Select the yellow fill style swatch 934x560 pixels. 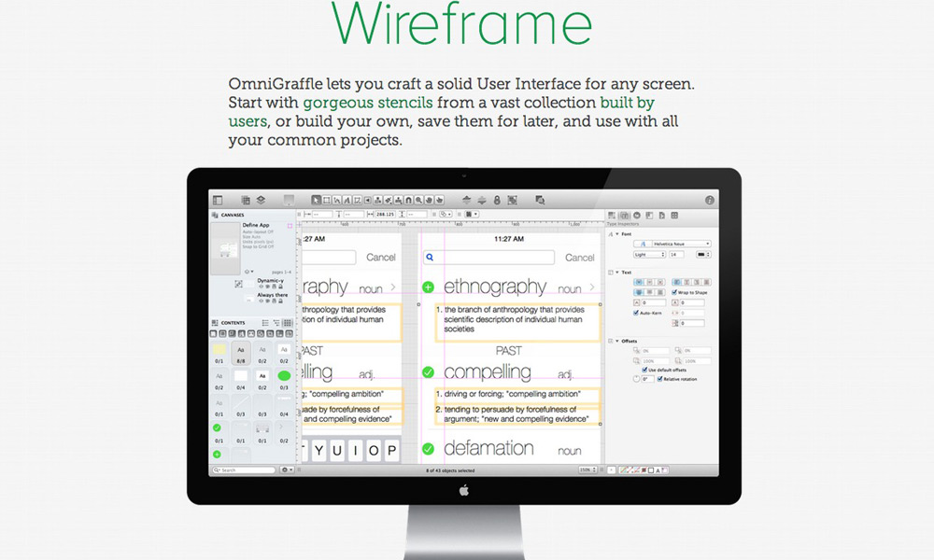click(219, 349)
